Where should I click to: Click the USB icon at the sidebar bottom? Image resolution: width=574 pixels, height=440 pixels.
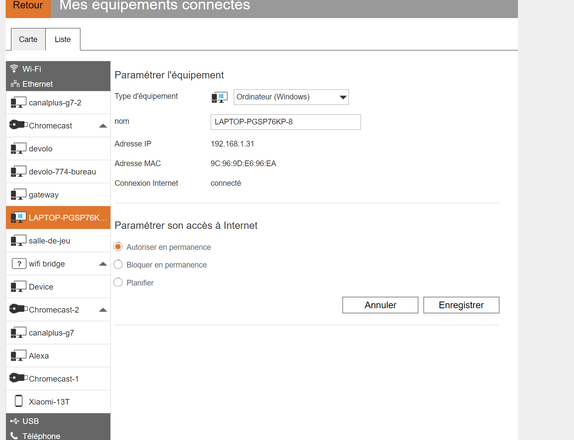[x=14, y=421]
